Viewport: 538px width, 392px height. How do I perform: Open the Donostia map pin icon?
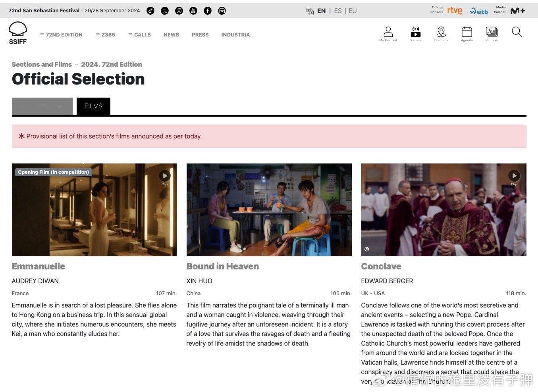tap(441, 34)
